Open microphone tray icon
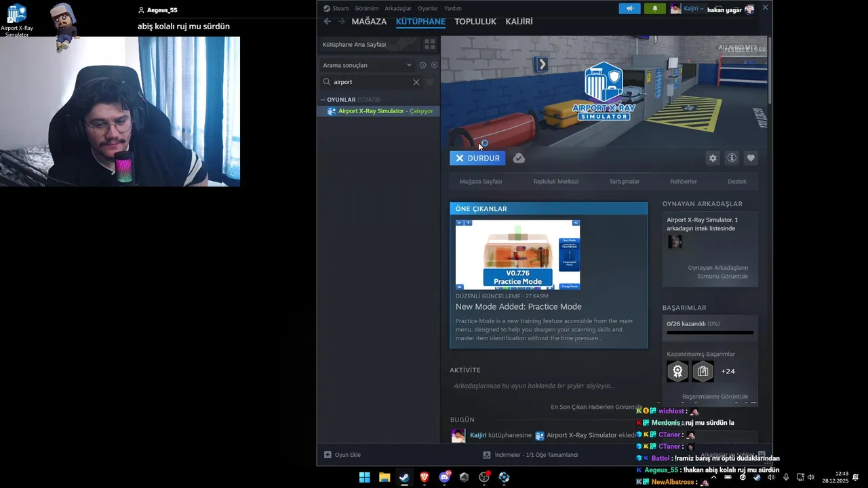868x488 pixels. [786, 477]
